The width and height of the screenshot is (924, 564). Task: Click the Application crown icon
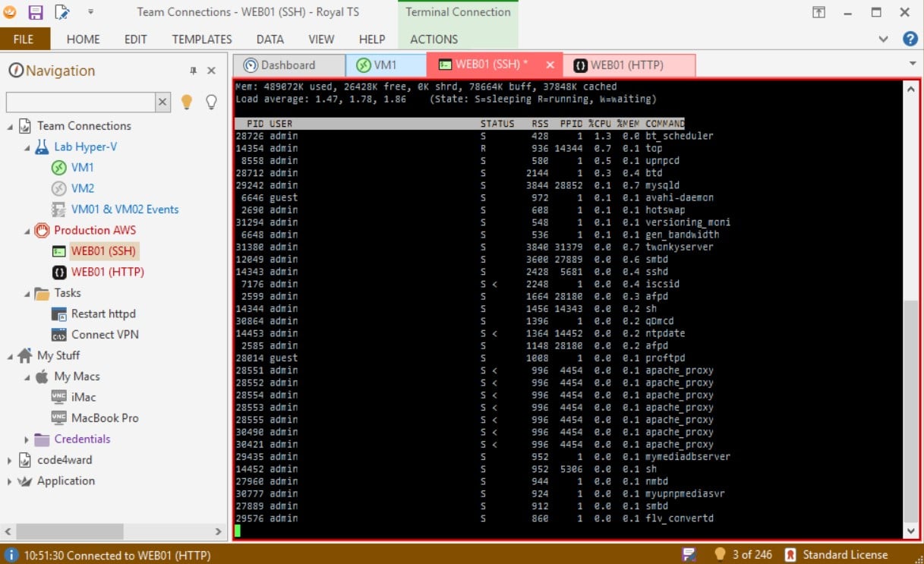[25, 481]
